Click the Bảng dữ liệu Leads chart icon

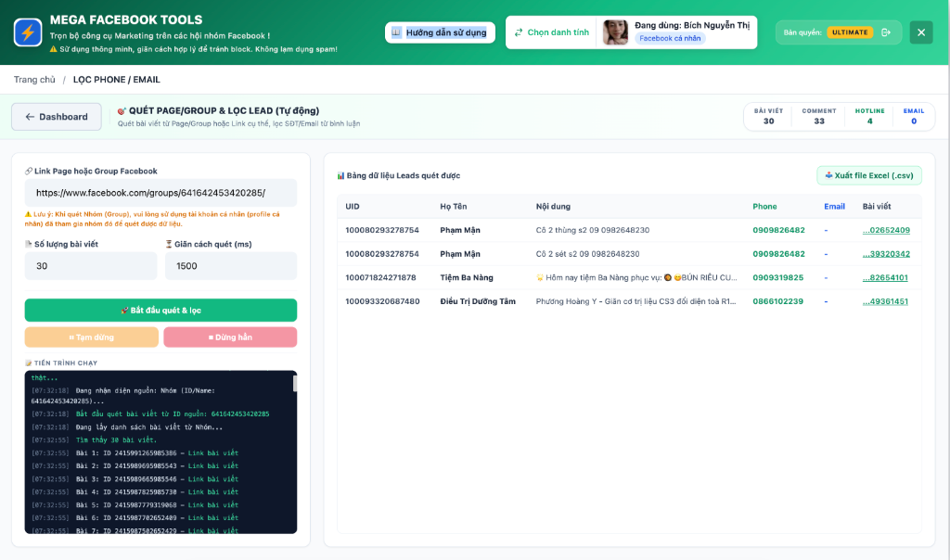[x=340, y=175]
